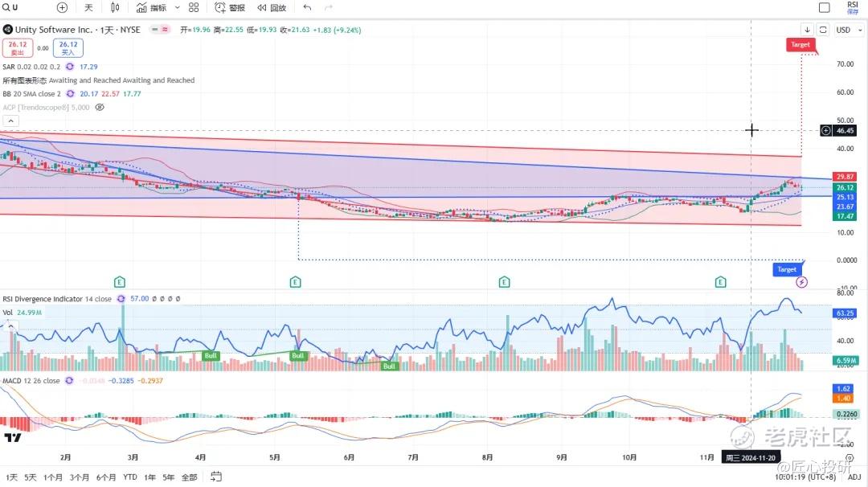Click the red Target label on chart

coord(800,45)
